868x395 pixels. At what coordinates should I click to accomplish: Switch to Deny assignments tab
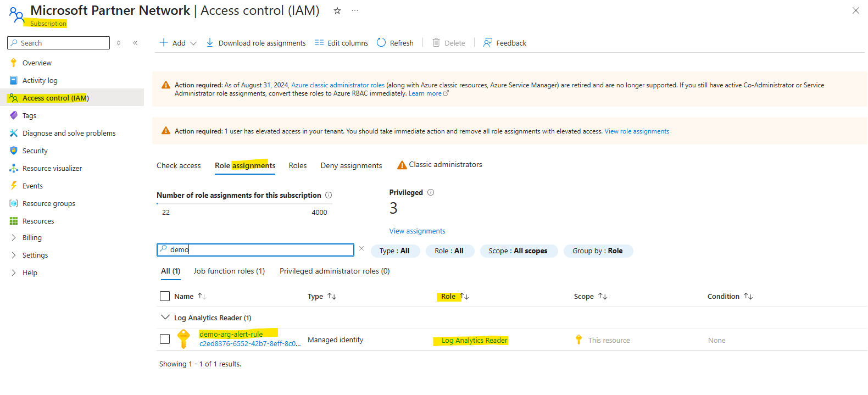click(351, 165)
